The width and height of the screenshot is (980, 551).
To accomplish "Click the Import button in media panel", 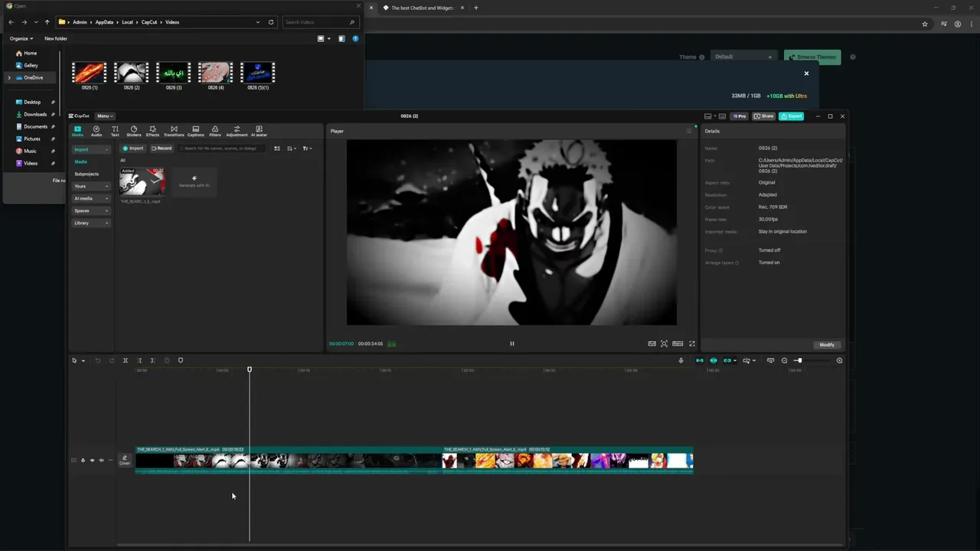I will tap(133, 148).
